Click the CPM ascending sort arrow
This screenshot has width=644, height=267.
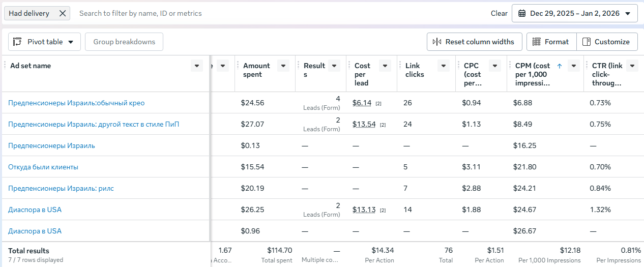(x=560, y=66)
